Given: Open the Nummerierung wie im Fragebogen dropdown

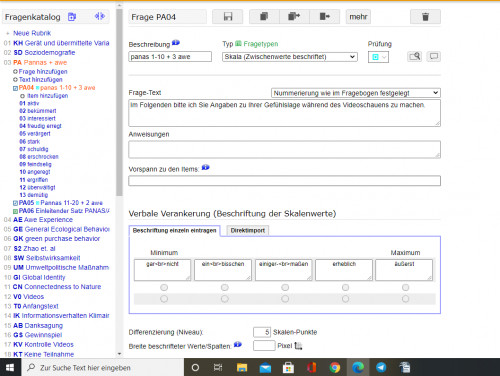Looking at the screenshot, I should (x=356, y=93).
